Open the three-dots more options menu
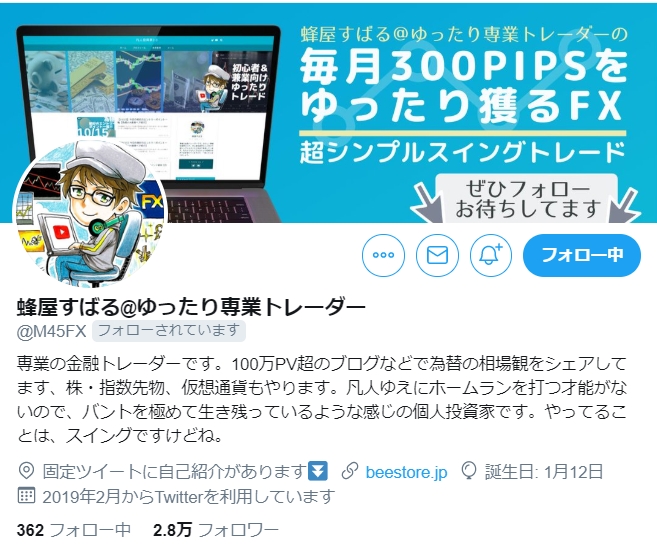Viewport: 657px width, 544px height. [383, 255]
